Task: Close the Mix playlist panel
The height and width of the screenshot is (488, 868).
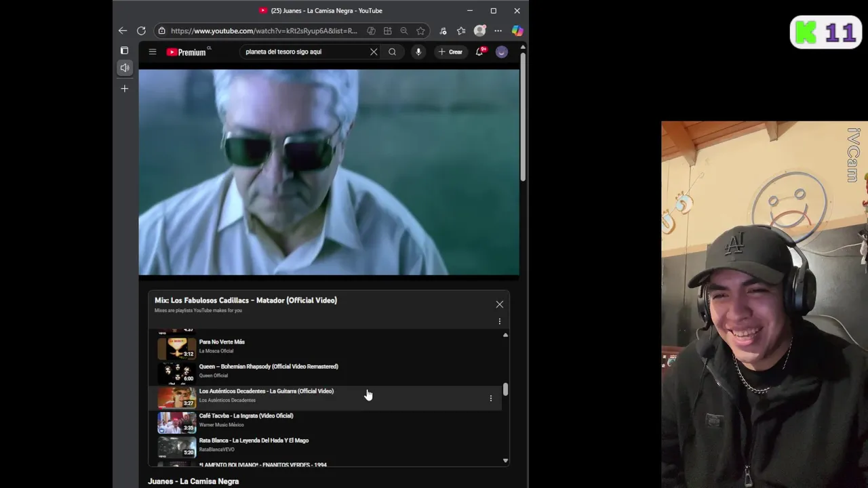Action: (x=500, y=304)
